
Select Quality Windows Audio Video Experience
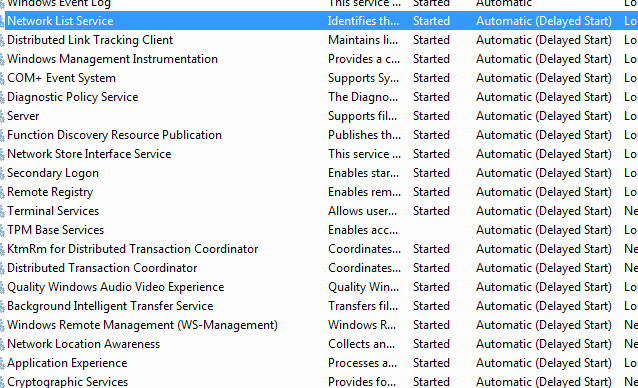[x=116, y=287]
